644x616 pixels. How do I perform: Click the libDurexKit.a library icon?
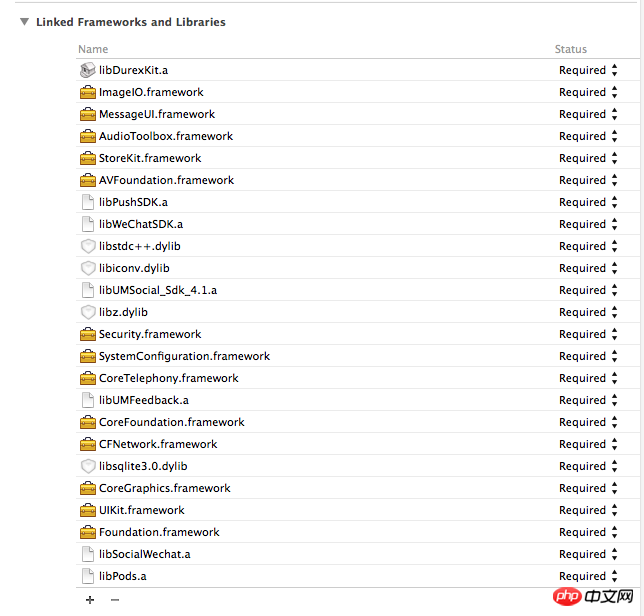click(x=87, y=70)
